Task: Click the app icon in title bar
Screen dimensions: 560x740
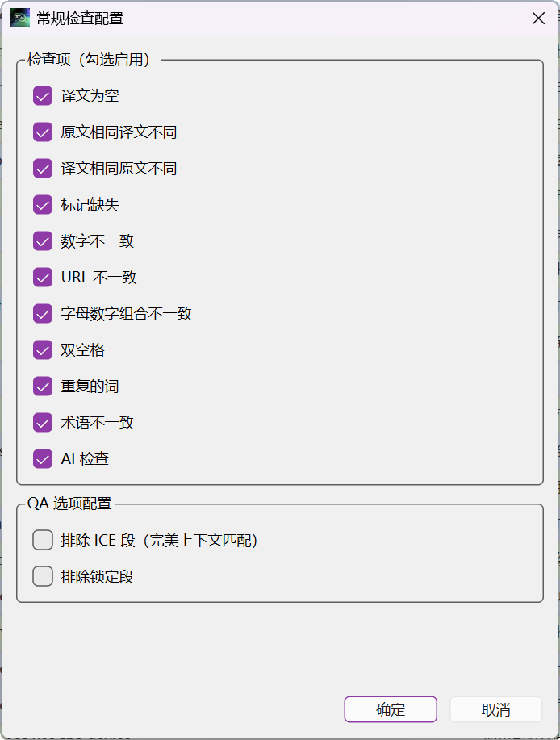Action: (20, 18)
